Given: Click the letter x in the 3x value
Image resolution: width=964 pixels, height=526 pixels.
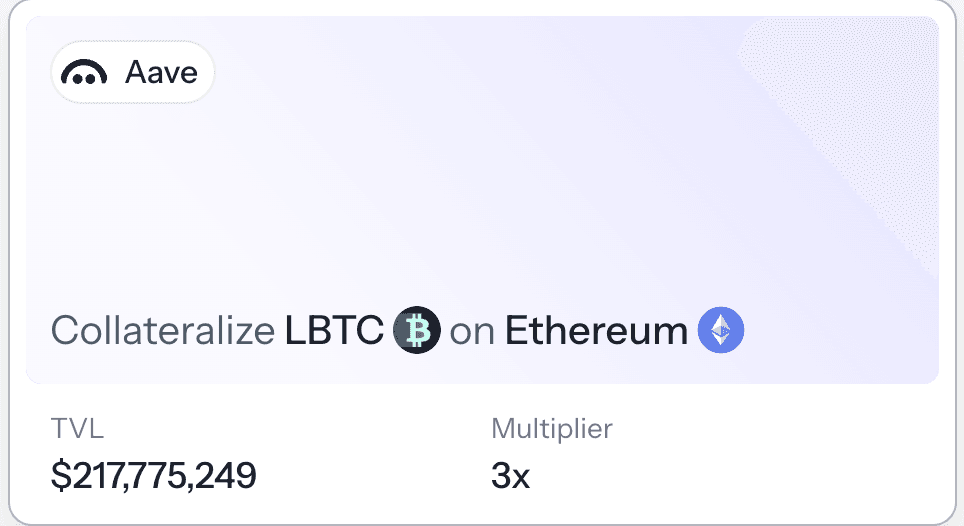Looking at the screenshot, I should (x=520, y=479).
